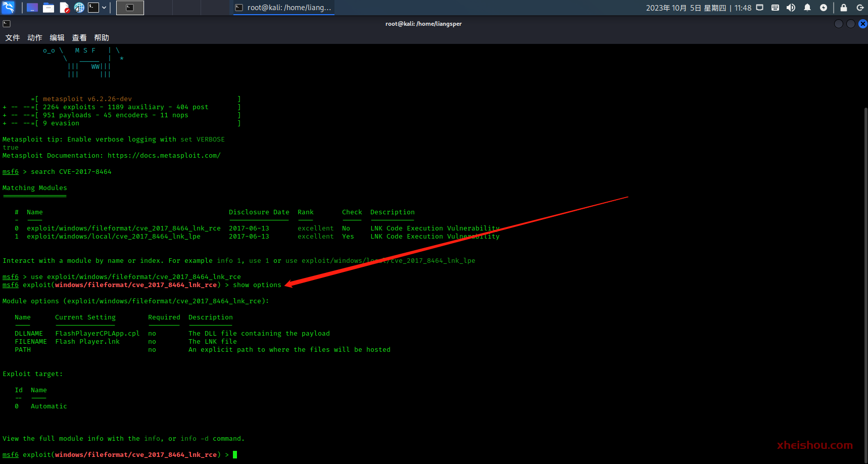
Task: Open the Kali applications menu
Action: [x=9, y=8]
